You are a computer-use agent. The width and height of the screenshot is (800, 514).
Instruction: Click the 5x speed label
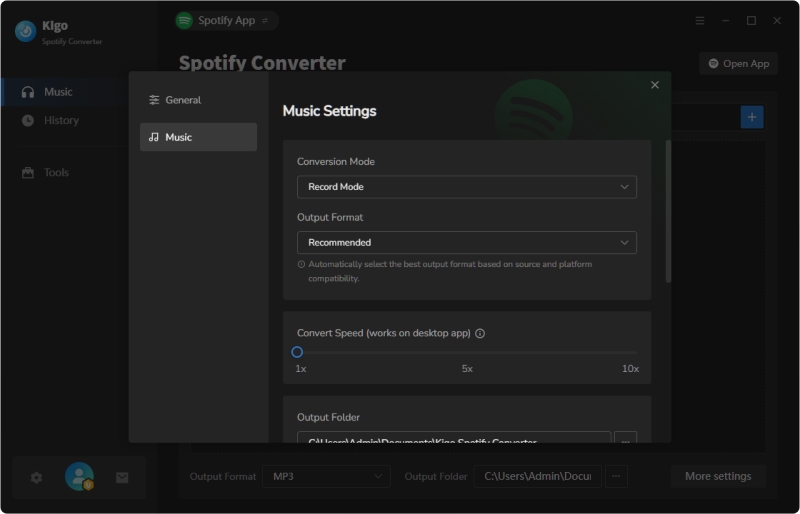(x=467, y=369)
